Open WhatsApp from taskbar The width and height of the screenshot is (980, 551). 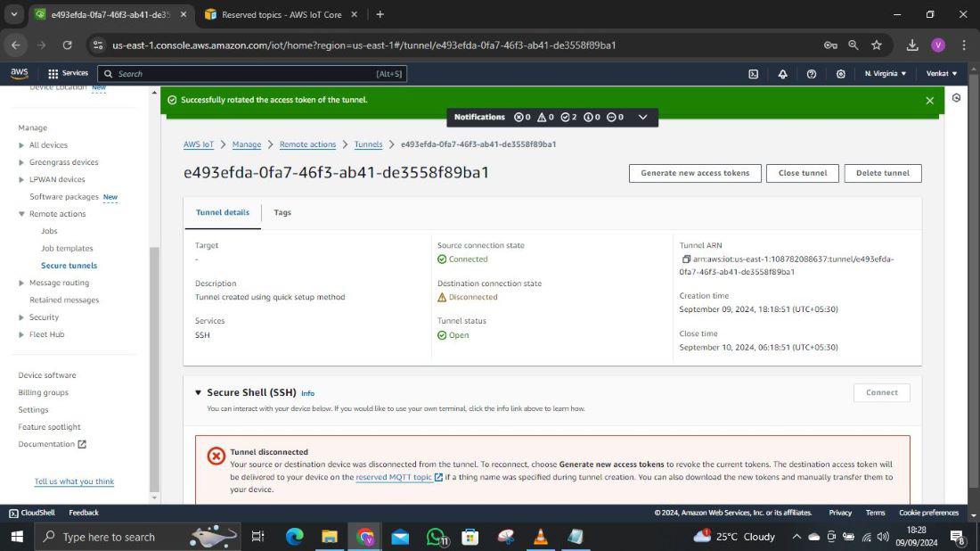436,537
